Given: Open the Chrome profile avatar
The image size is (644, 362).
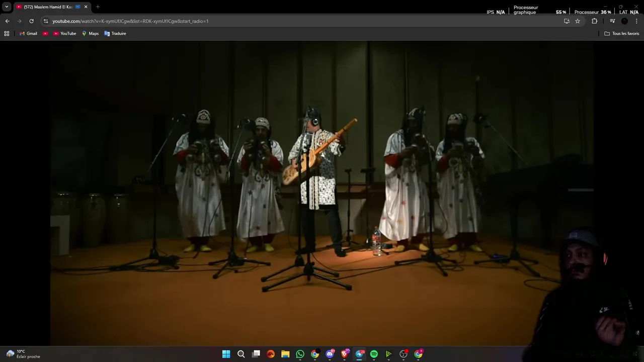Looking at the screenshot, I should click(x=624, y=21).
